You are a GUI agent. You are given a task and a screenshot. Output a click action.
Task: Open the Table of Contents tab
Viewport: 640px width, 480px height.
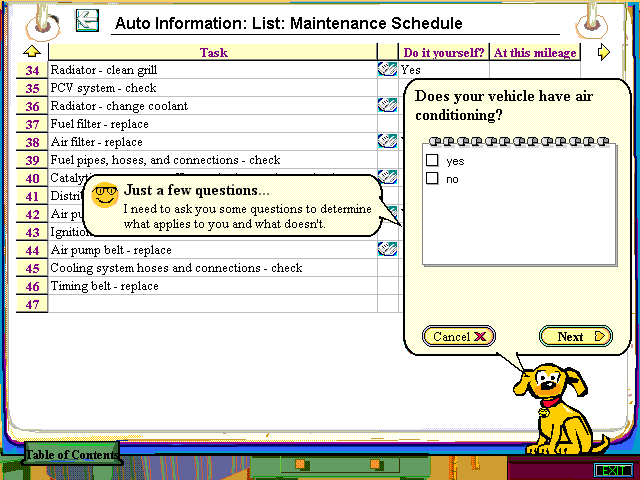(x=72, y=454)
